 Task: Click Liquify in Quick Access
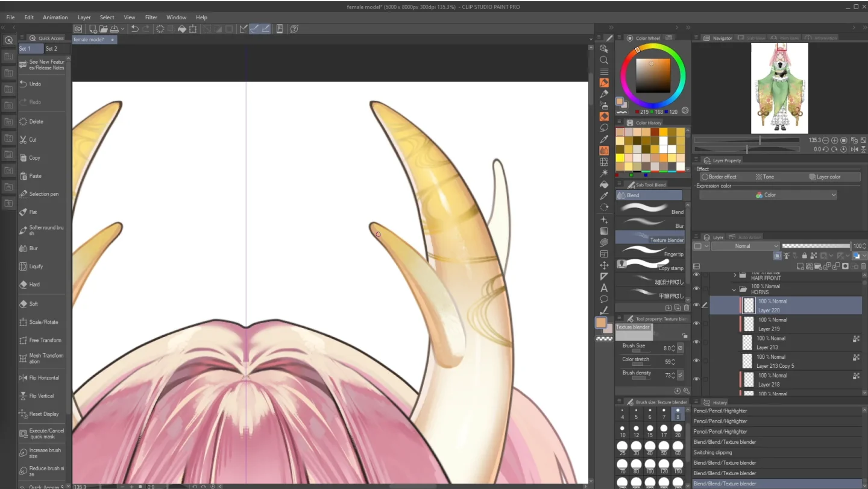pos(42,266)
